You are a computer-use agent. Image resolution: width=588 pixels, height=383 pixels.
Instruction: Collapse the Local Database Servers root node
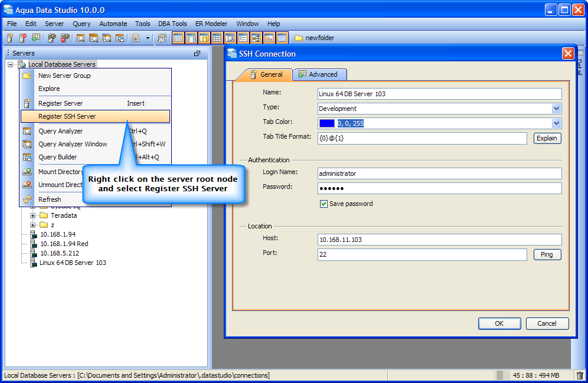coord(10,64)
